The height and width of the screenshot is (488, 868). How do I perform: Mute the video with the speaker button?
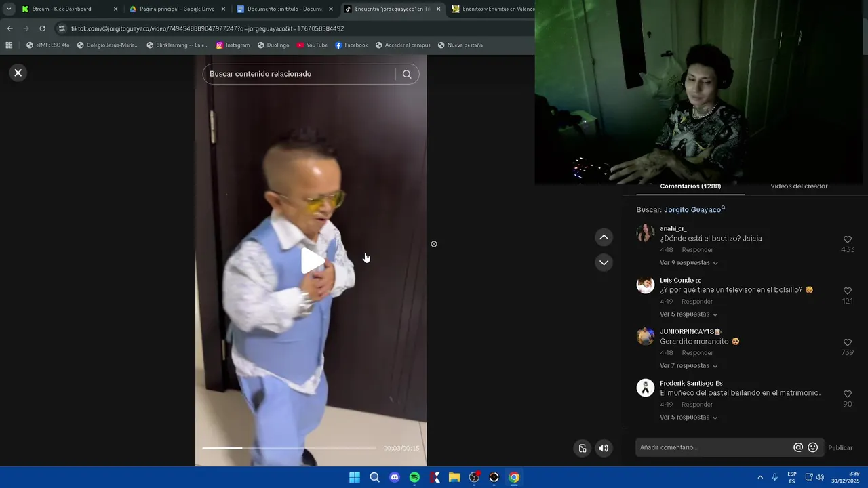[604, 448]
